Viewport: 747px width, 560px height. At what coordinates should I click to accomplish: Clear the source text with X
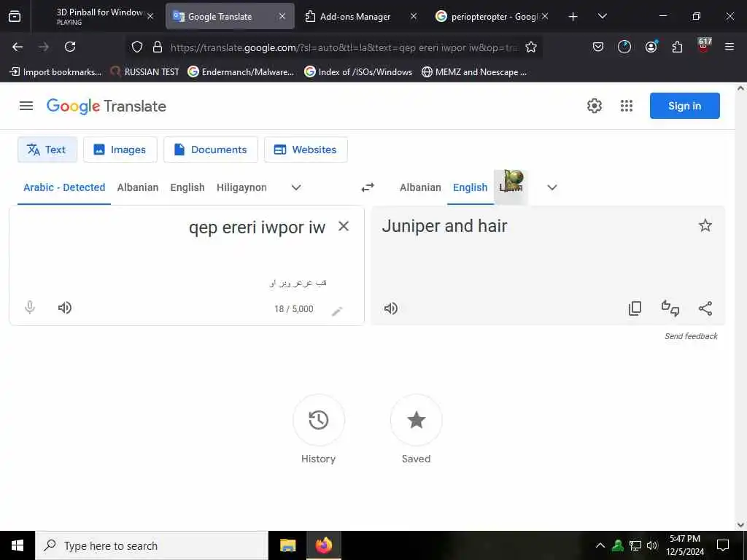pos(344,226)
